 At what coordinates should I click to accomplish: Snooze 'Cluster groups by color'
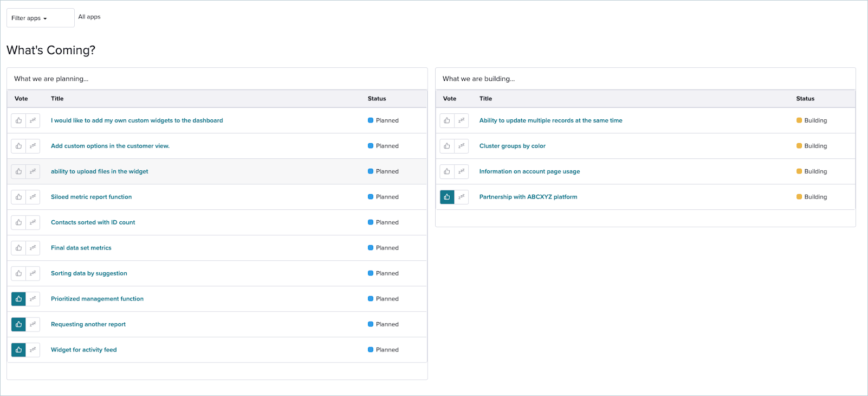[461, 146]
